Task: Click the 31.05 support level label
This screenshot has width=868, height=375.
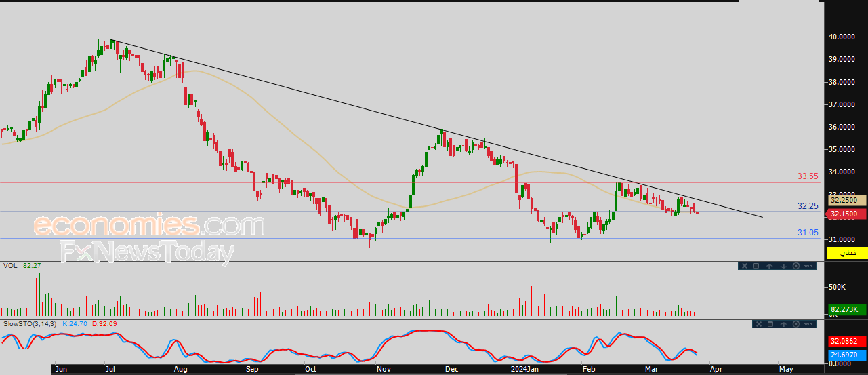Action: pos(807,233)
